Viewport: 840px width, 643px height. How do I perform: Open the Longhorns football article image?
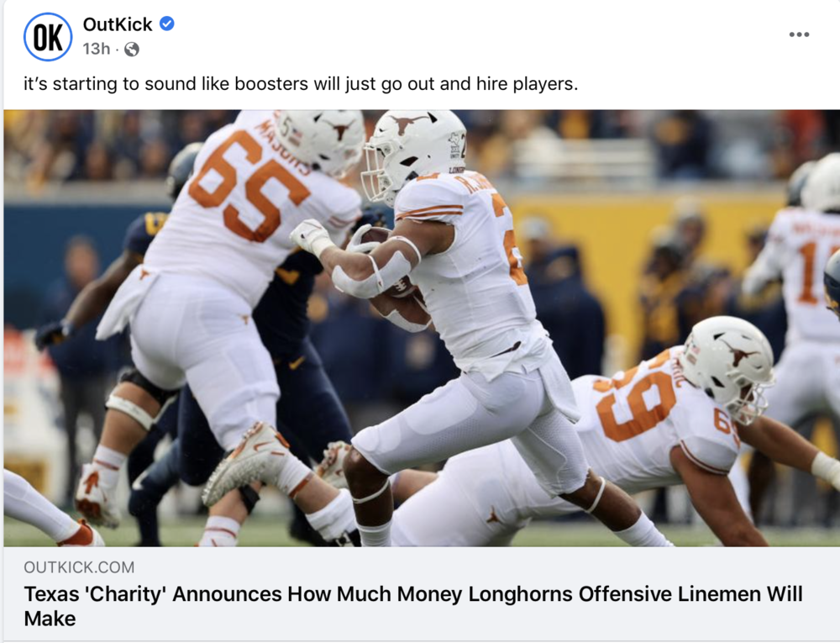[x=422, y=328]
